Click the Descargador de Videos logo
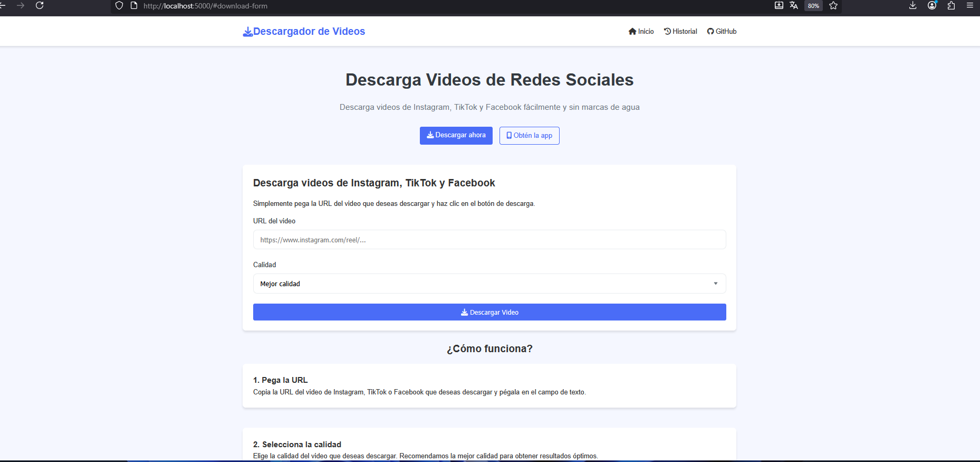This screenshot has width=980, height=462. click(304, 31)
